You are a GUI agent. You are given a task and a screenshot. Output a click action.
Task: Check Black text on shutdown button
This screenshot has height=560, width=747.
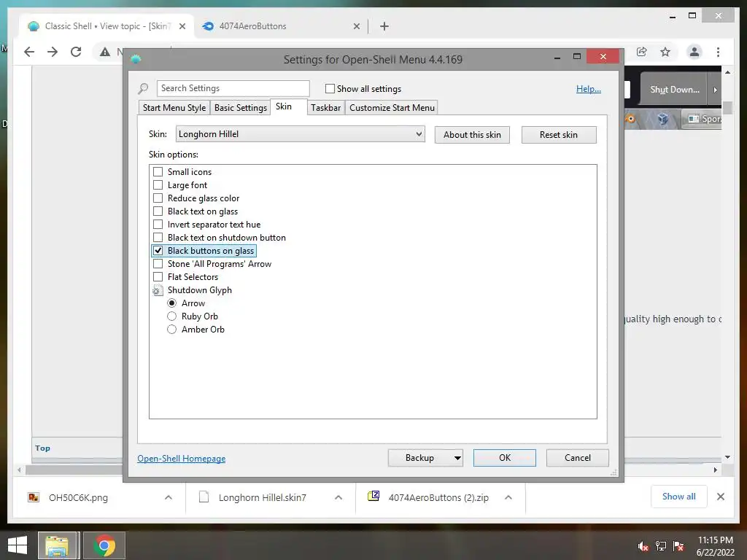[158, 238]
